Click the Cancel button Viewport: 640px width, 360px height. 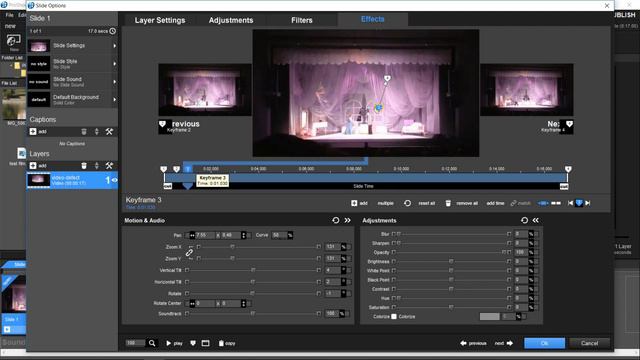[589, 343]
